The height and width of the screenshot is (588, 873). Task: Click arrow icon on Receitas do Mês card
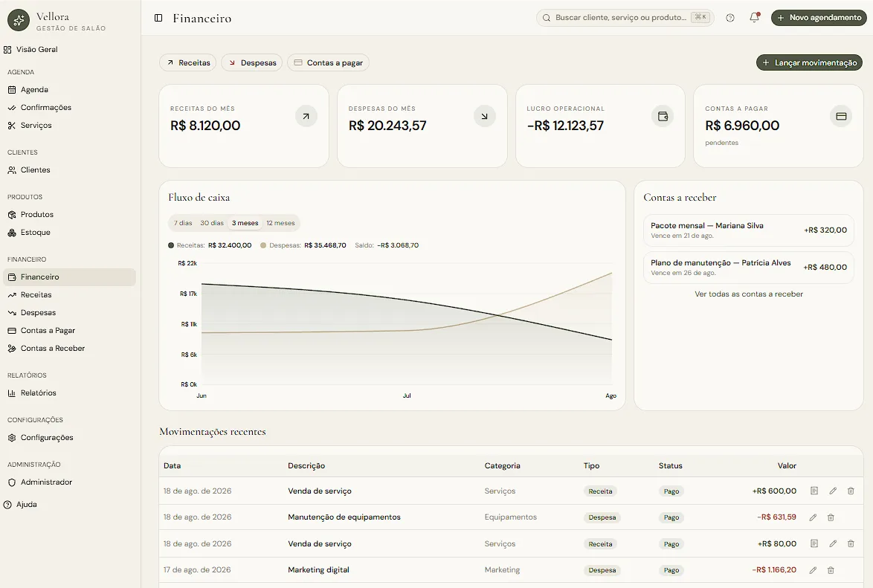pyautogui.click(x=306, y=117)
